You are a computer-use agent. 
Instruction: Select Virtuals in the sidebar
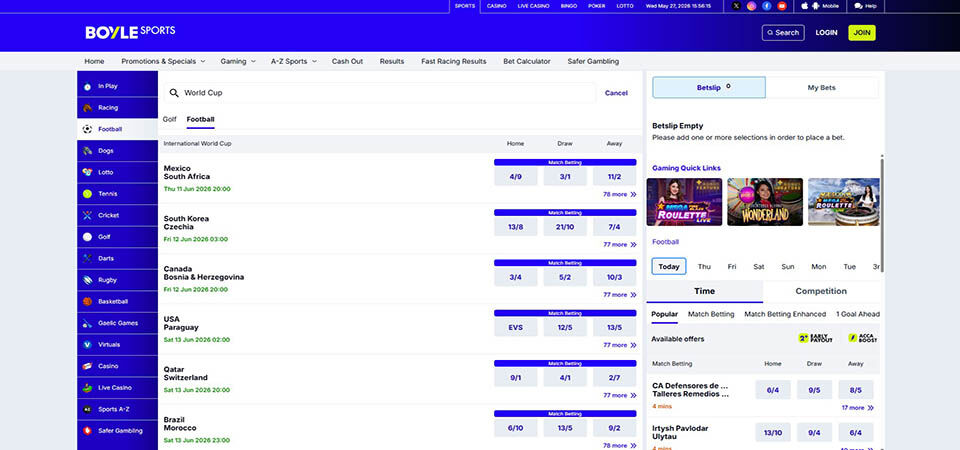pos(118,345)
